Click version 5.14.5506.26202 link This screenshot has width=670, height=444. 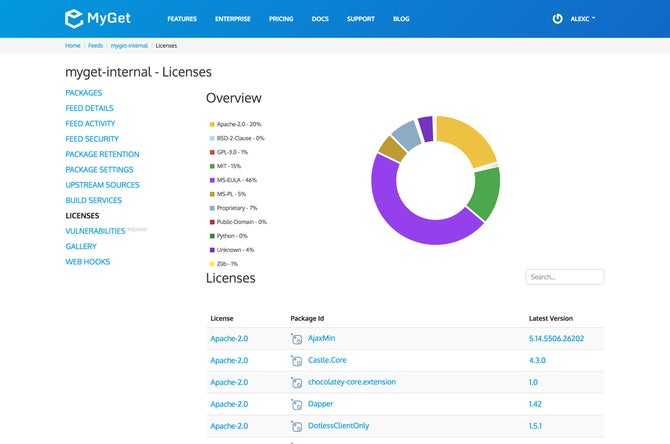[556, 338]
